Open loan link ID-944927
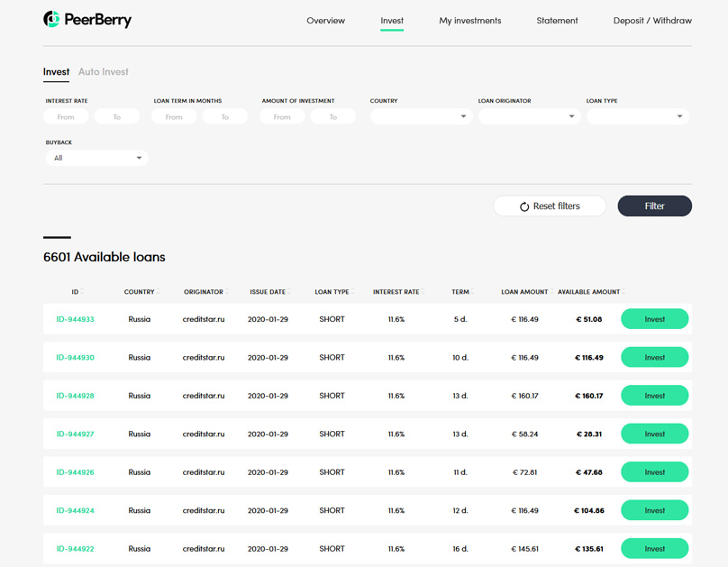 75,434
